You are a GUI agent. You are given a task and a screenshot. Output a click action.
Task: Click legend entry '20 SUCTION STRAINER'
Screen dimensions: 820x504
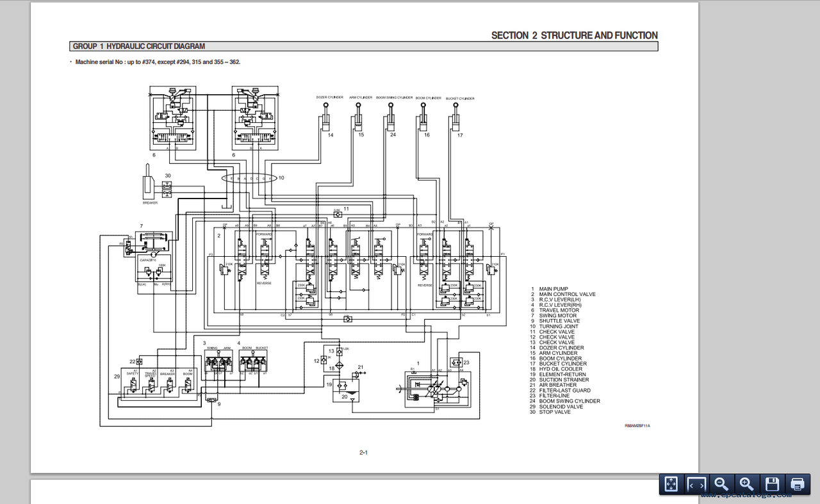[559, 380]
